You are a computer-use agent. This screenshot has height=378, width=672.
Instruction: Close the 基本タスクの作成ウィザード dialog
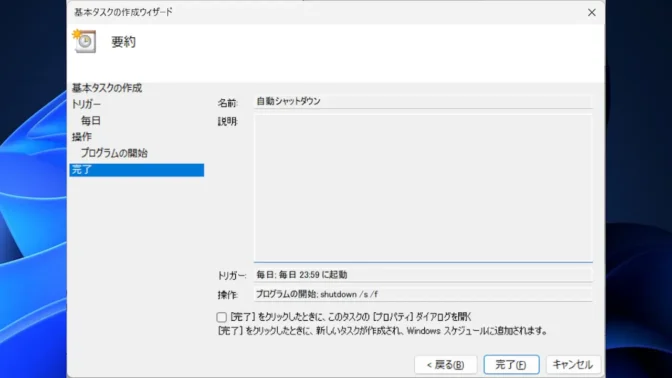coord(591,12)
